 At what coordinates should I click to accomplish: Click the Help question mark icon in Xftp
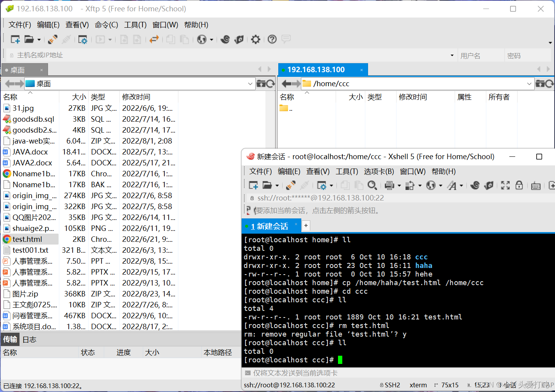(x=272, y=39)
